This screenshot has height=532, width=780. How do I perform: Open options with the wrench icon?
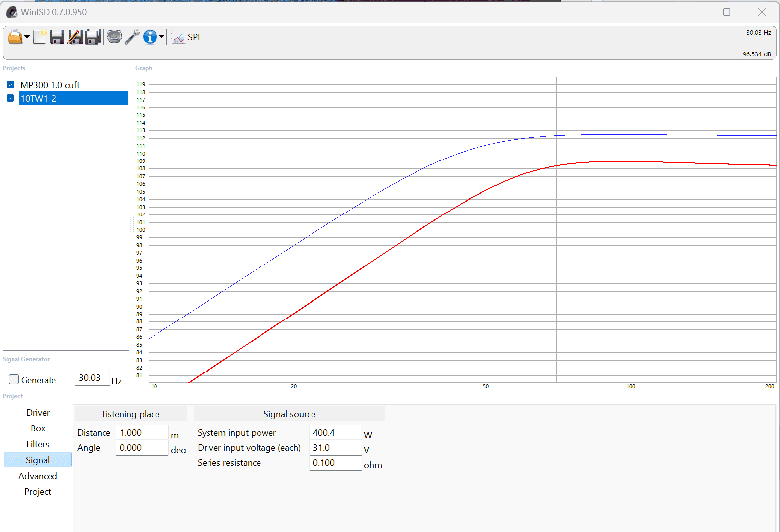[x=132, y=37]
